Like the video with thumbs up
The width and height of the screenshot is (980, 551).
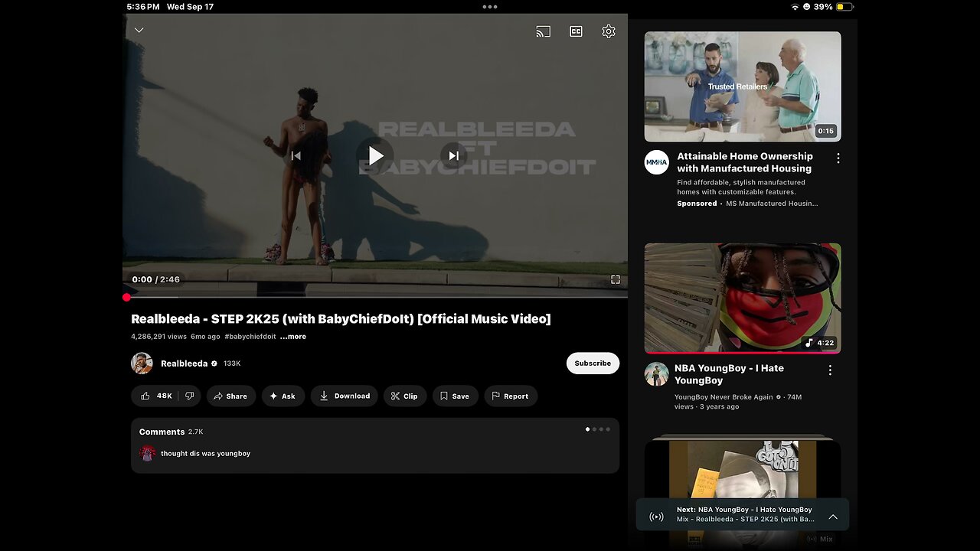point(156,396)
